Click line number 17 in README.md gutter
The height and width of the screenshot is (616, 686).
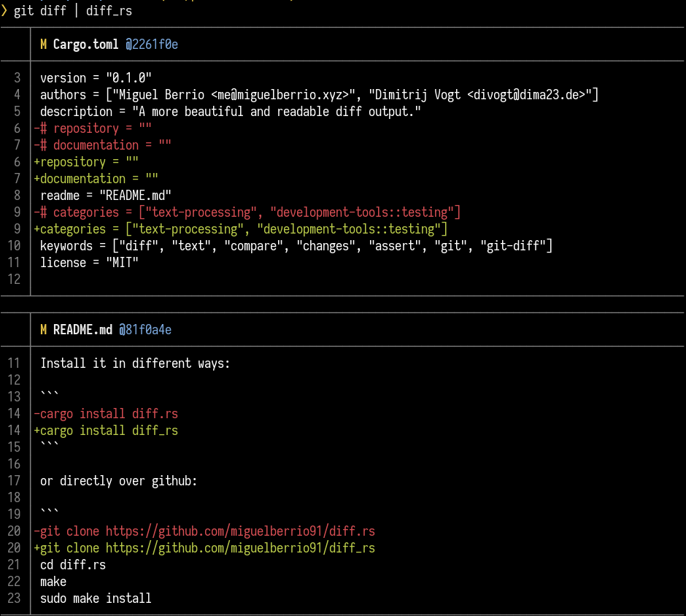pyautogui.click(x=14, y=481)
